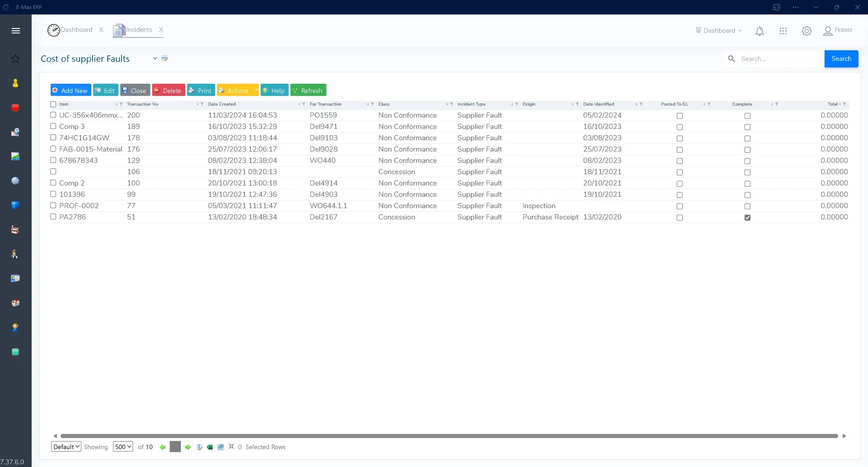Viewport: 868px width, 467px height.
Task: Open the Default layout dropdown
Action: pos(66,447)
